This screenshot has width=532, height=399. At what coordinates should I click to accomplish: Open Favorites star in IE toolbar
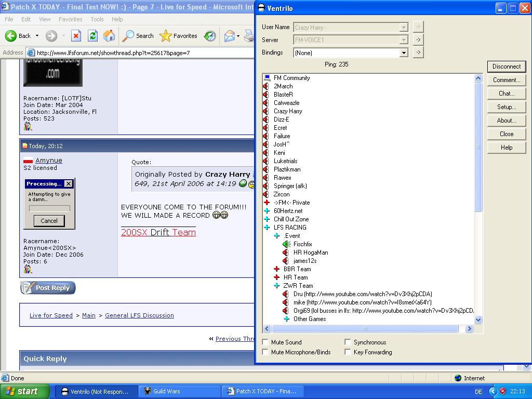coord(178,36)
